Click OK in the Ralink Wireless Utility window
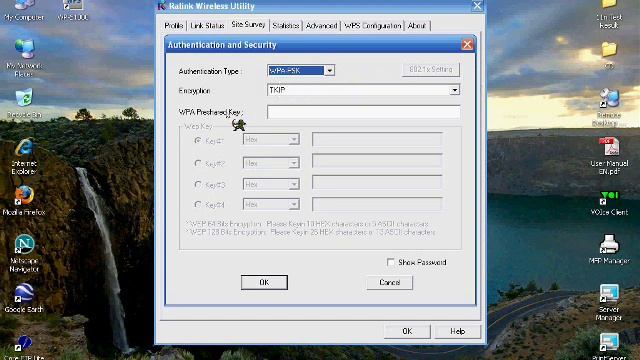This screenshot has height=360, width=640. (x=407, y=331)
